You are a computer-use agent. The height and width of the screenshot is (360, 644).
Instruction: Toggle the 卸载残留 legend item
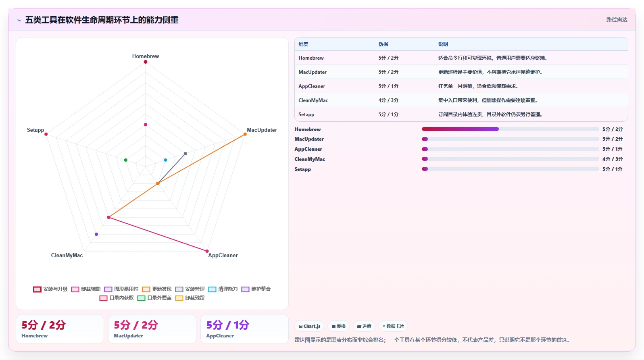190,298
